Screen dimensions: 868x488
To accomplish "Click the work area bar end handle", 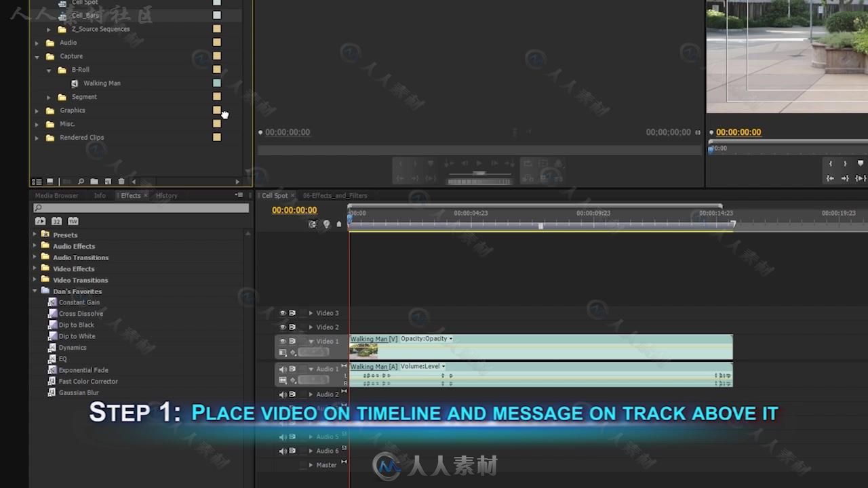I will [x=733, y=224].
